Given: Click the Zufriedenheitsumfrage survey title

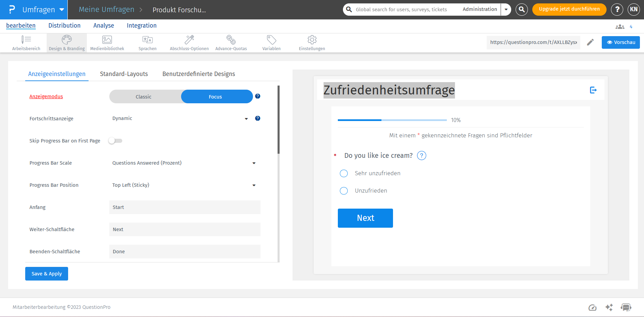Looking at the screenshot, I should point(389,90).
